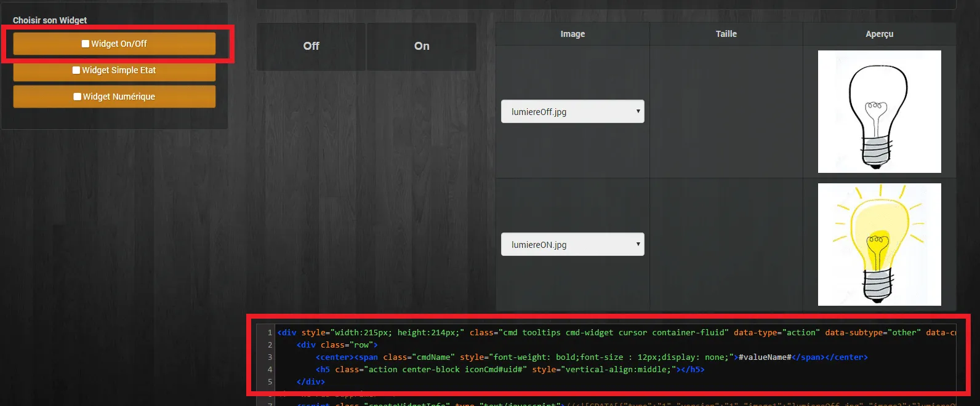Click the closing div on line 5
Screen dimensions: 980x406
[311, 382]
